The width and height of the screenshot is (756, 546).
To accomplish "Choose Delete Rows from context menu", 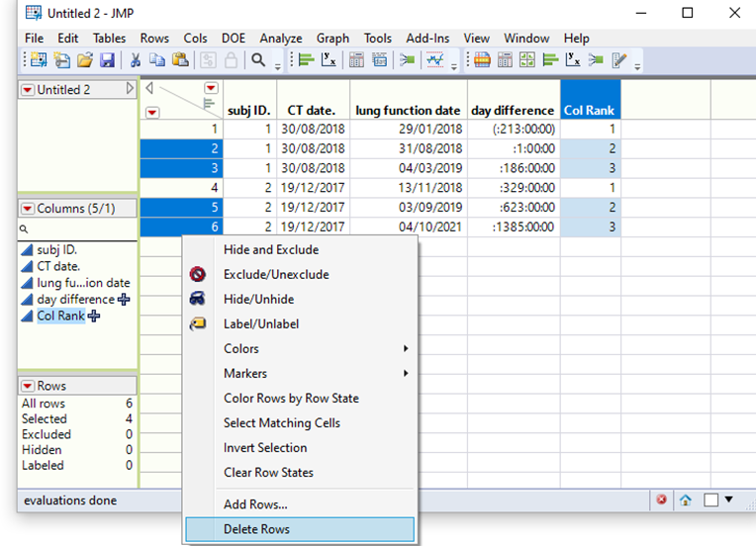I will (x=300, y=529).
